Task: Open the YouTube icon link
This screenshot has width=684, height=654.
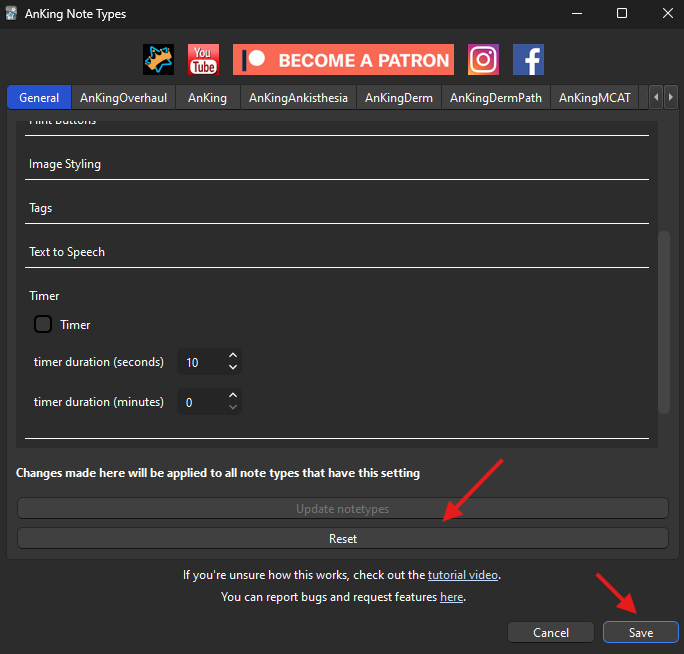Action: (x=203, y=60)
